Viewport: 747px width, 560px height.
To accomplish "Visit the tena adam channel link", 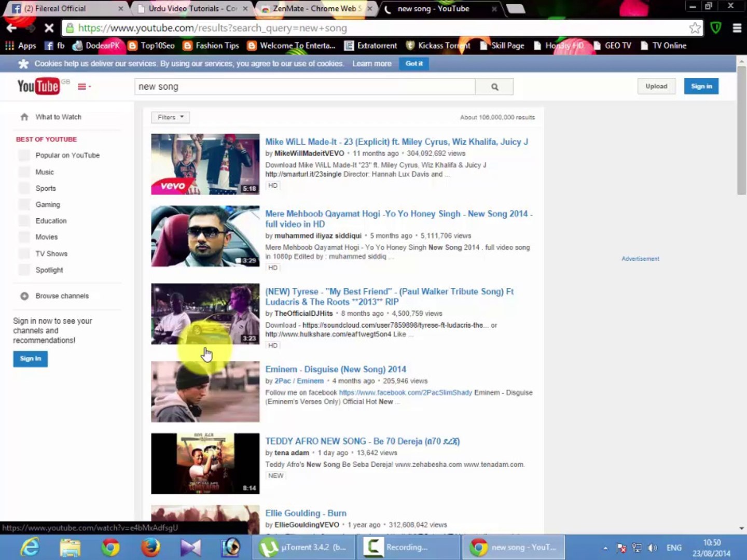I will click(x=292, y=453).
